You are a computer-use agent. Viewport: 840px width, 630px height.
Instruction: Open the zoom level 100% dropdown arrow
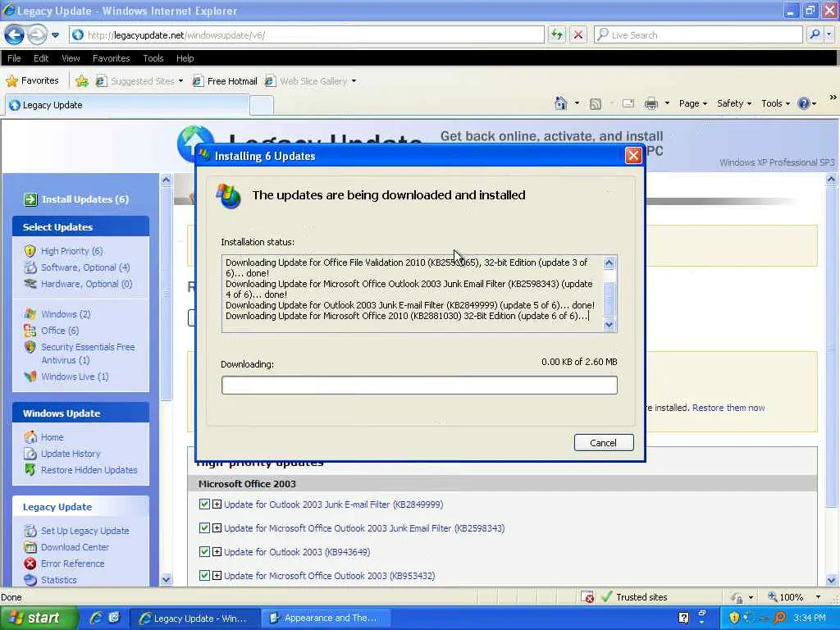[818, 597]
